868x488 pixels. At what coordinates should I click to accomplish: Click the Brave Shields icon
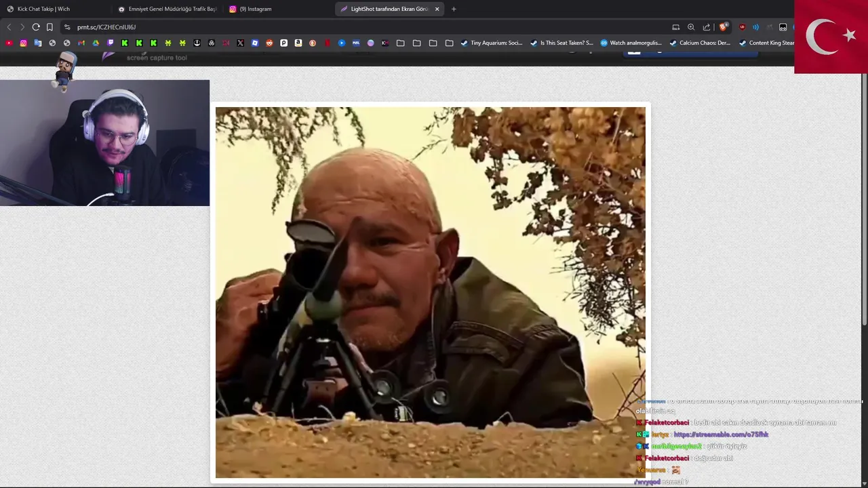pyautogui.click(x=723, y=27)
